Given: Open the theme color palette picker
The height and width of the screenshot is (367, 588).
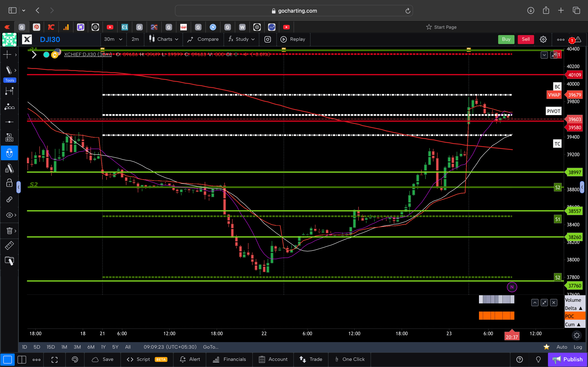Looking at the screenshot, I should (x=75, y=359).
